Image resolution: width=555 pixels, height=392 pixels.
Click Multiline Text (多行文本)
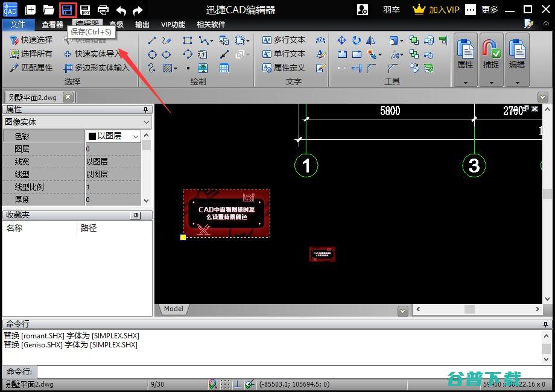[x=284, y=40]
